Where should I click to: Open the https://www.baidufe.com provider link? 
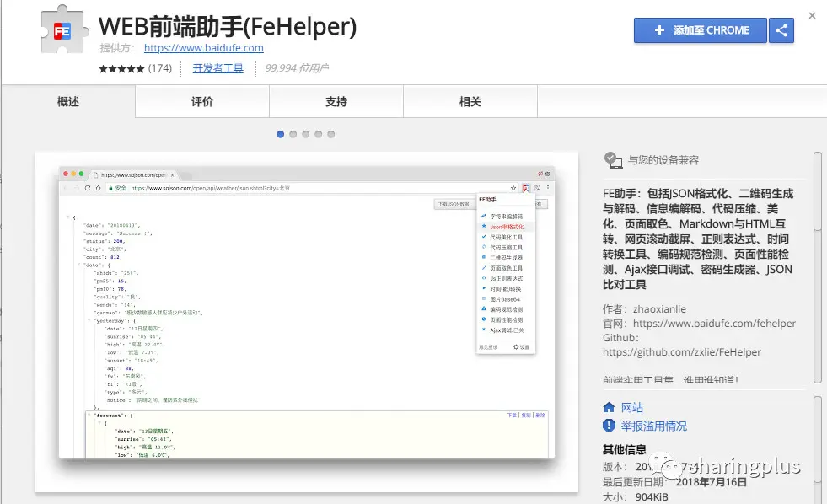(203, 48)
